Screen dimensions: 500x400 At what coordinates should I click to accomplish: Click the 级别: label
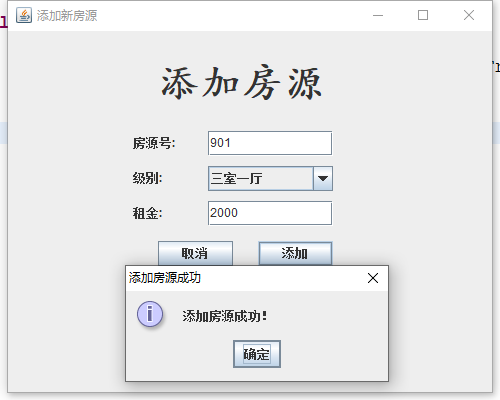147,178
